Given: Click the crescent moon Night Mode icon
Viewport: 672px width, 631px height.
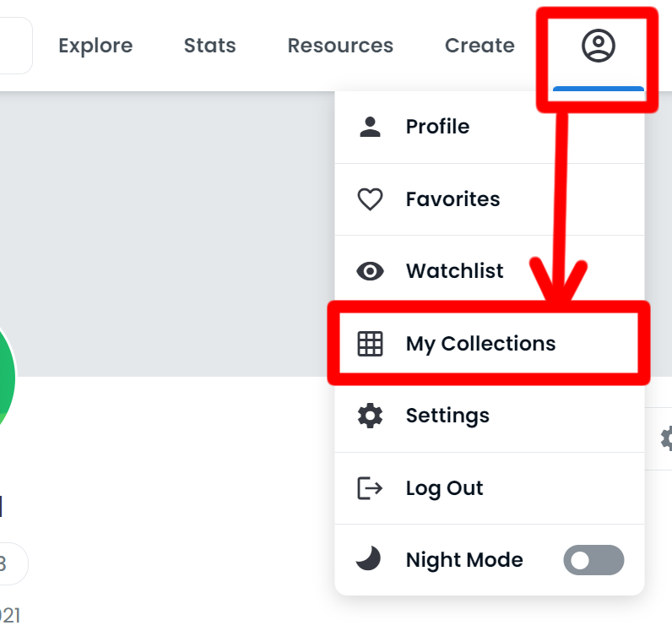Looking at the screenshot, I should pos(369,558).
